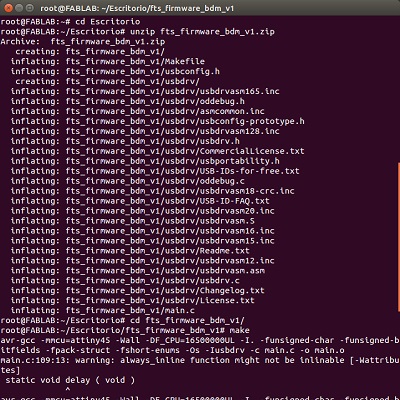400x400 pixels.
Task: Click the 'Archive: fts_firmware_bdm_v1.zip' line
Action: [x=83, y=42]
